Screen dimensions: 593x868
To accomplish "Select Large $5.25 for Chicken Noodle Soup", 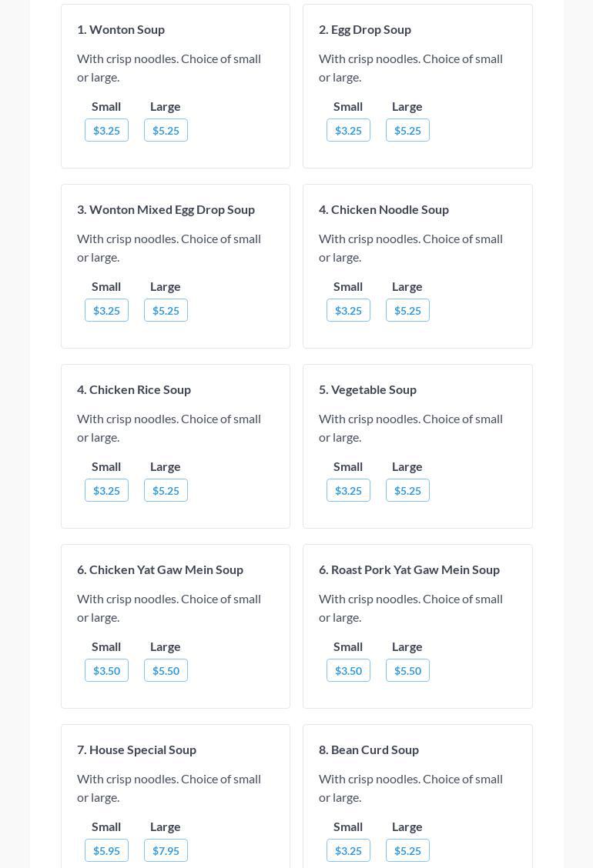I will click(407, 310).
